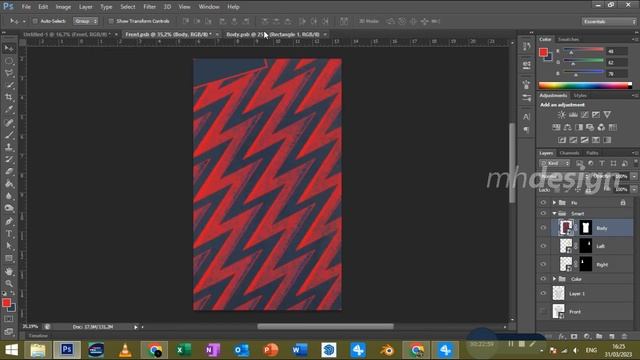Open the Auto-Select Group dropdown

[86, 21]
